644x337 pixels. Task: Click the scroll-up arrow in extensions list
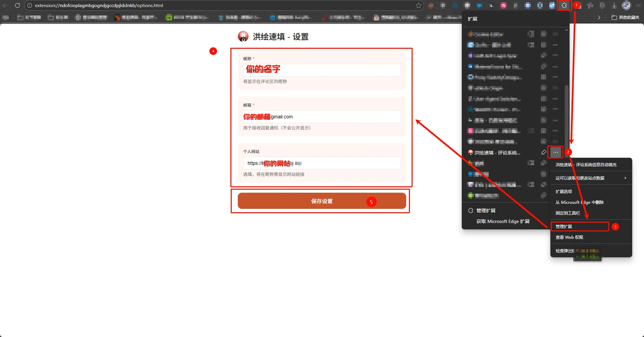[567, 30]
